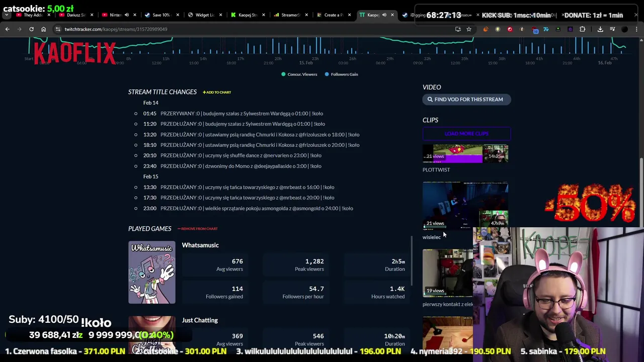The width and height of the screenshot is (644, 362).
Task: Open the extension icon with the 10 badge
Action: point(534,30)
